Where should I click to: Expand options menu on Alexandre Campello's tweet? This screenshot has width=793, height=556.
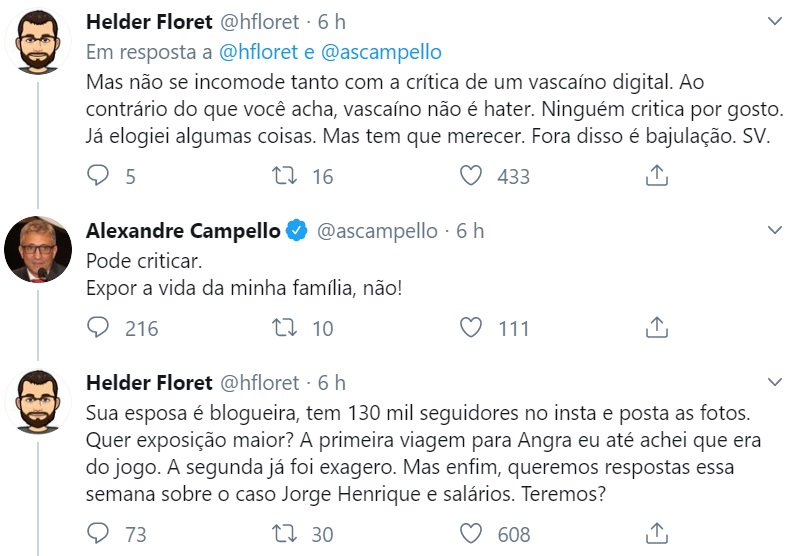click(773, 231)
